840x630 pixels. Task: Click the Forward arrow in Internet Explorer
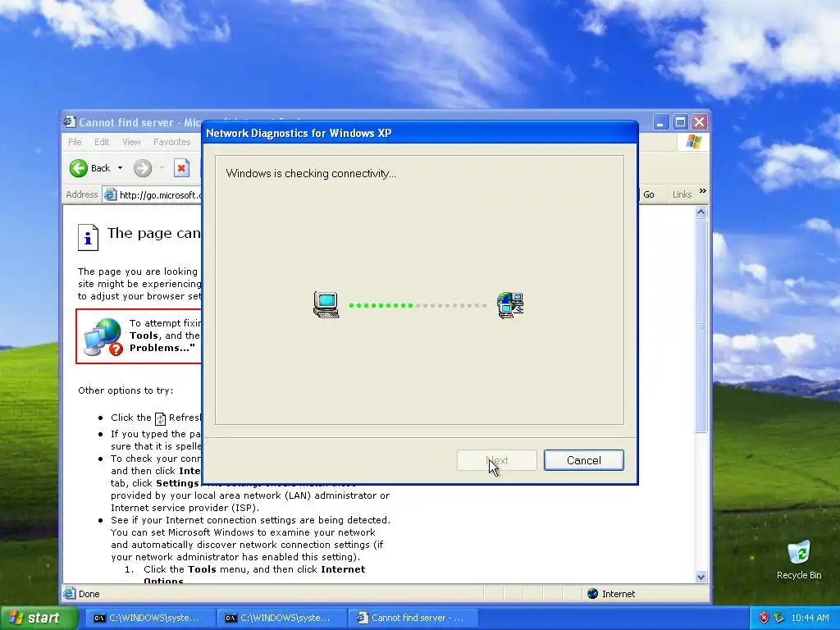coord(143,168)
